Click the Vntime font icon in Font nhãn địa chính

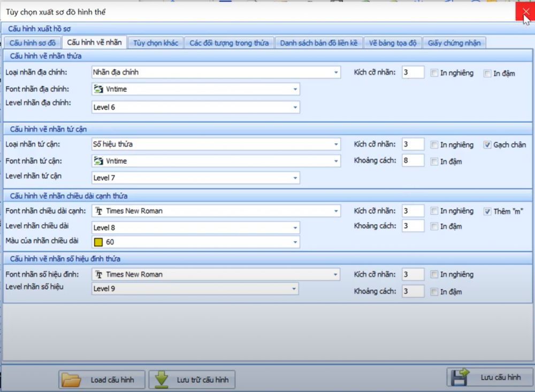(x=98, y=89)
